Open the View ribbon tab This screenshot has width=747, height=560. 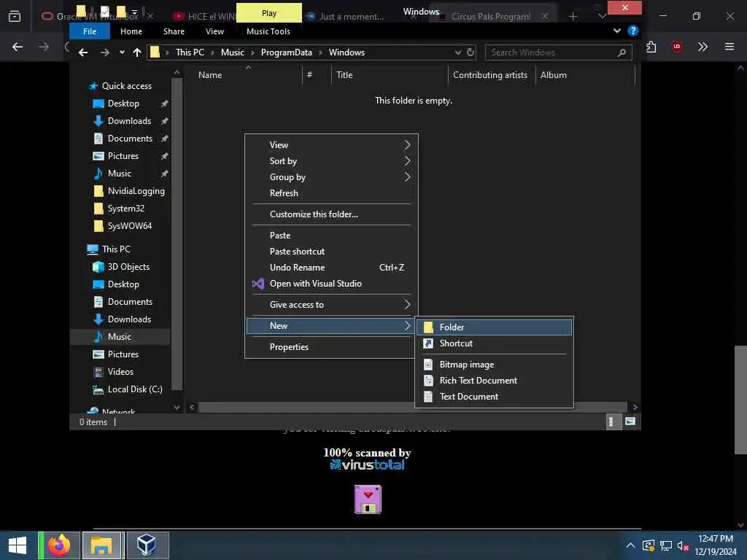pos(214,31)
